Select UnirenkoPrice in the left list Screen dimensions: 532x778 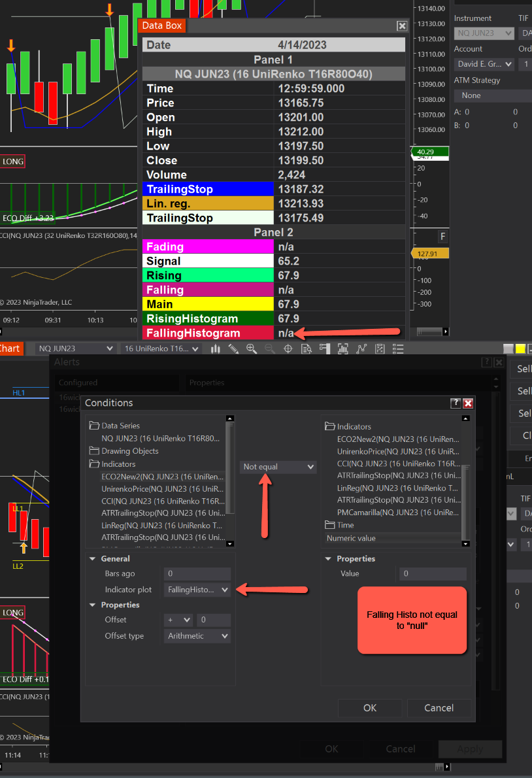[162, 489]
